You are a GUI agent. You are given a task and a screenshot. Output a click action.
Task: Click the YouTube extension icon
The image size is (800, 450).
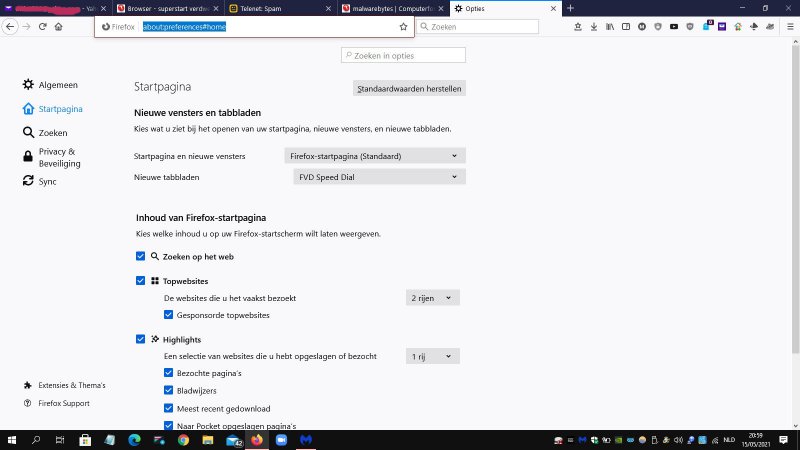point(674,27)
